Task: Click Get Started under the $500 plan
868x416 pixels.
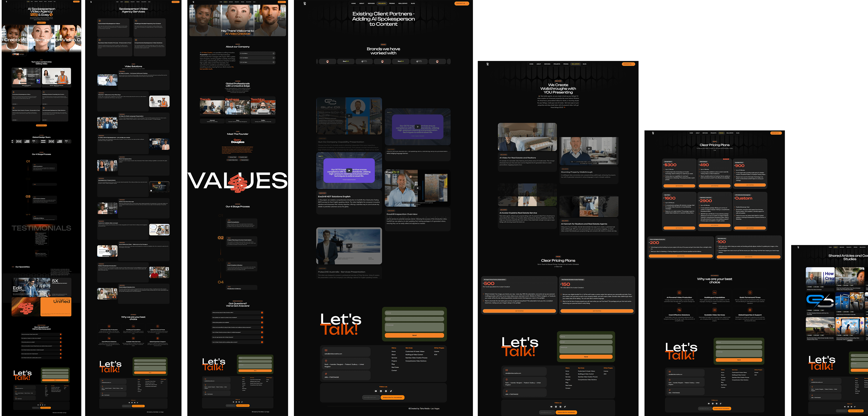Action: (519, 311)
